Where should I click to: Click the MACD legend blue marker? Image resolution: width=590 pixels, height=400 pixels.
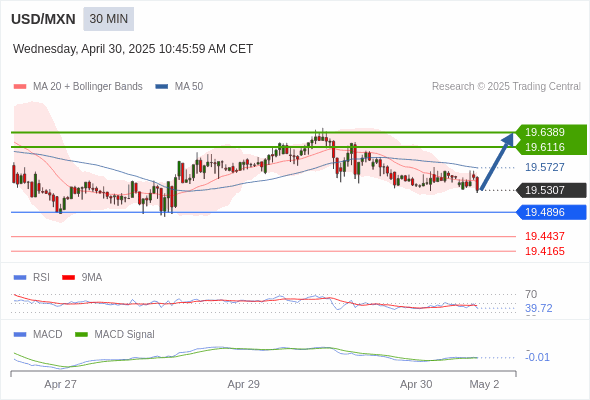click(x=20, y=334)
